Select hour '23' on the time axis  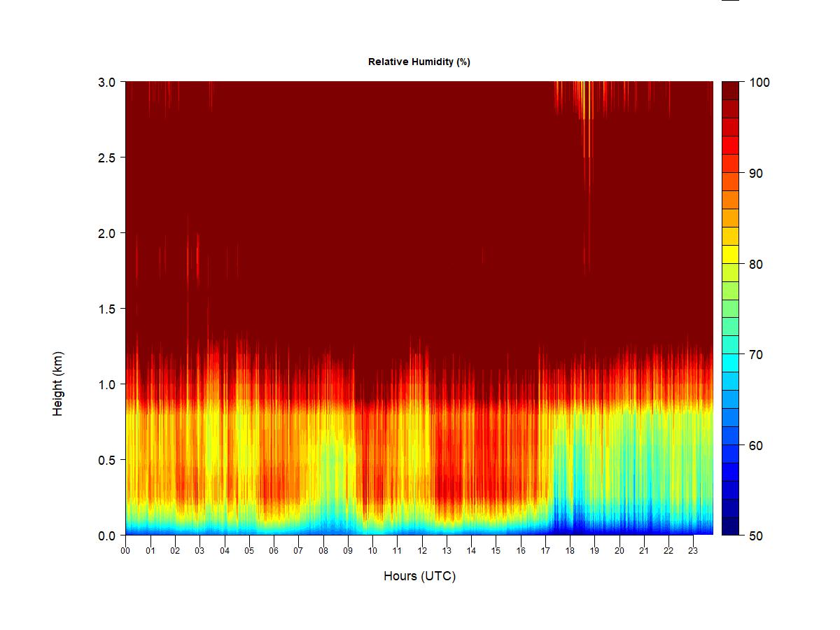pos(693,551)
